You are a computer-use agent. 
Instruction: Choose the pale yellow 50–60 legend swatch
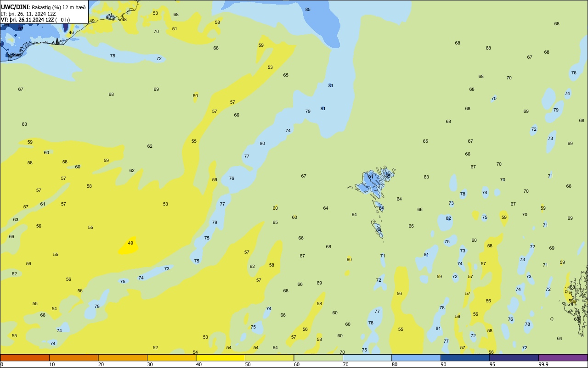(269, 357)
